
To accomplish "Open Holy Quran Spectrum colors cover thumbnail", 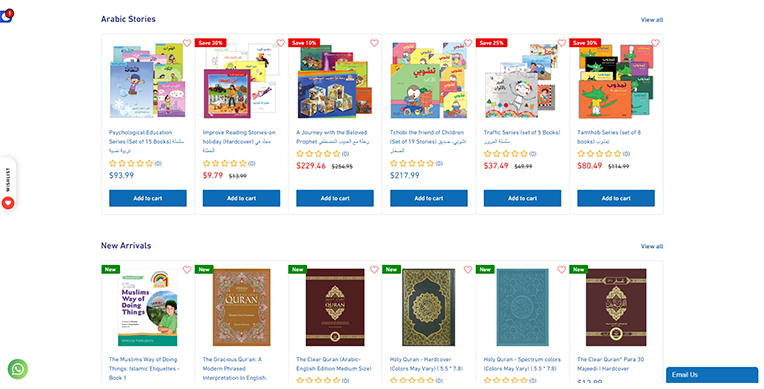I will click(x=522, y=307).
